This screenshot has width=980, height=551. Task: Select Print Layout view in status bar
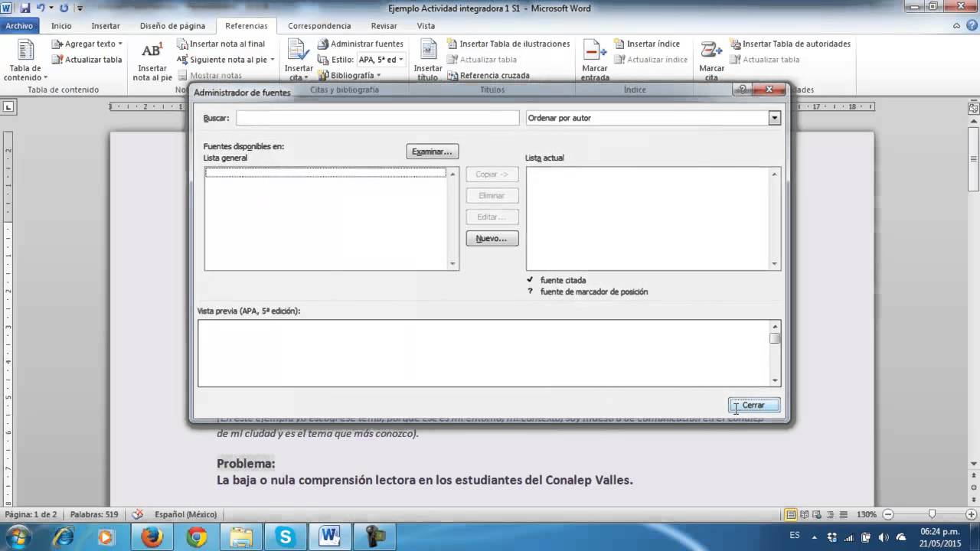point(791,514)
